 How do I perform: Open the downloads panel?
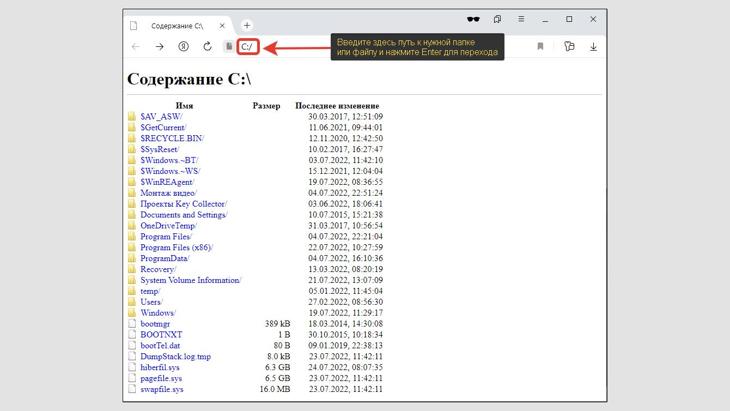(x=593, y=47)
